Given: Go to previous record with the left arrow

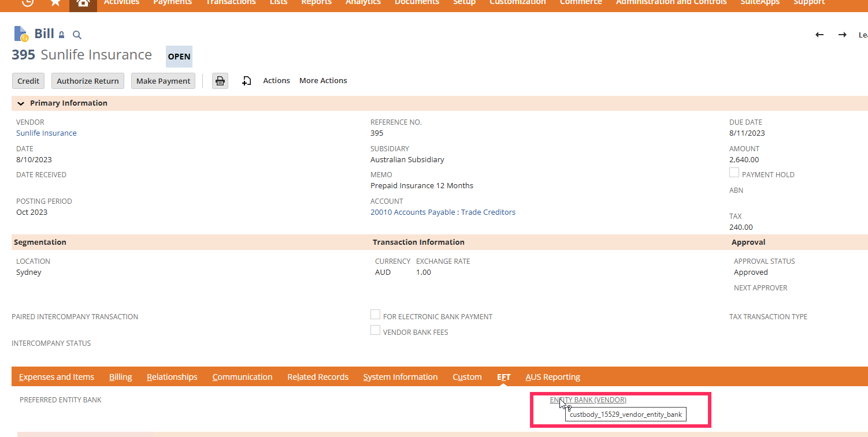Looking at the screenshot, I should click(x=819, y=35).
